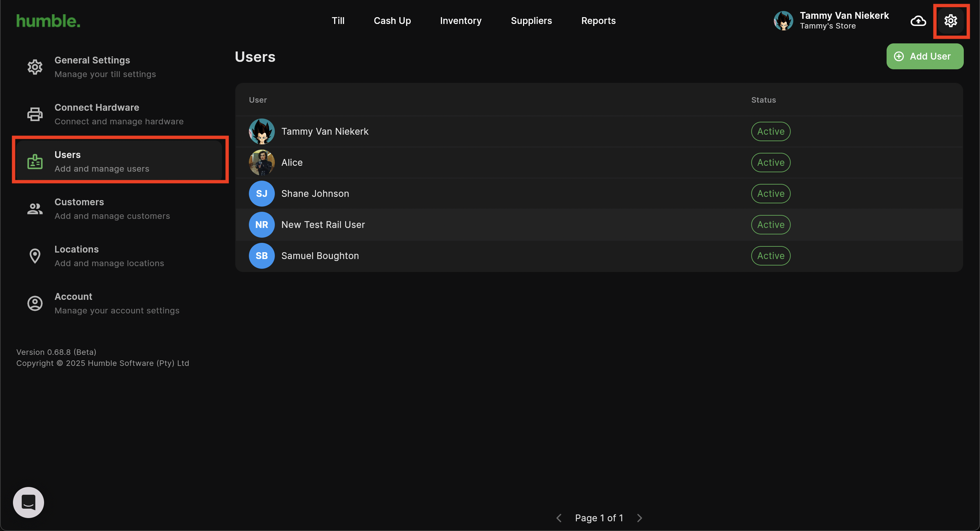Open the chat support bubble icon
Viewport: 980px width, 531px height.
point(29,502)
